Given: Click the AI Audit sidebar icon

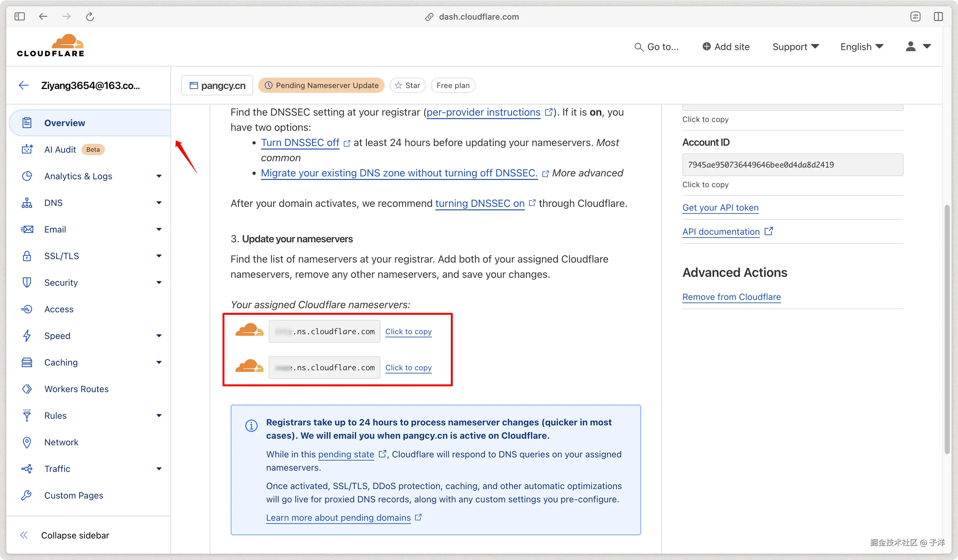Looking at the screenshot, I should [27, 150].
